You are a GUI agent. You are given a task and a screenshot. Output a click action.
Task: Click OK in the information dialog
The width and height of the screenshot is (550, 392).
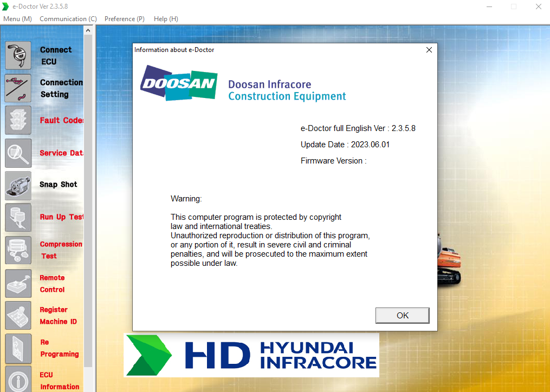(x=402, y=315)
